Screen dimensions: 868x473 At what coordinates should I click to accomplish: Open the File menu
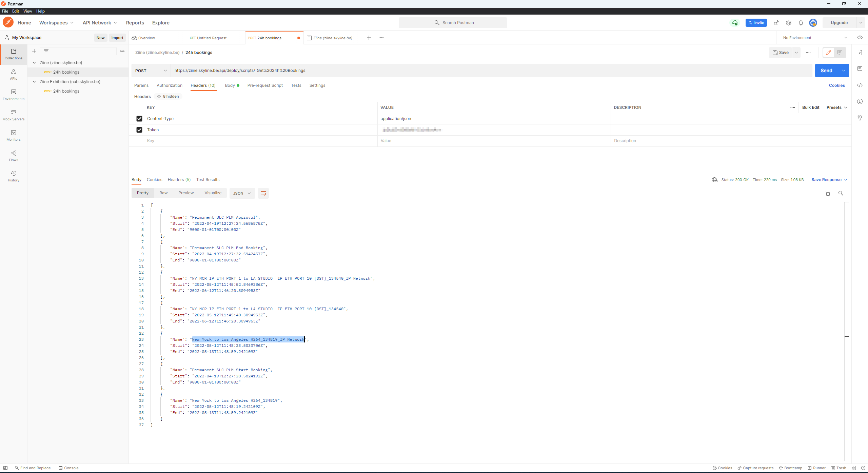tap(5, 11)
